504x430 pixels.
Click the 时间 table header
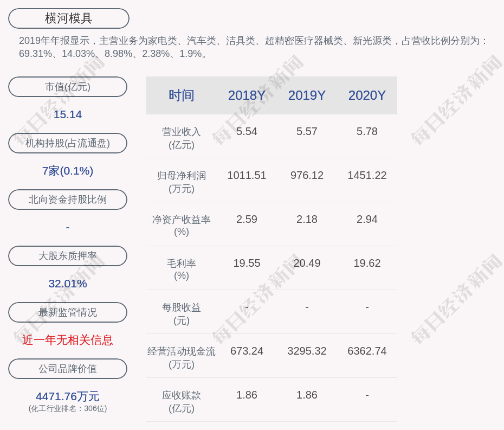pyautogui.click(x=182, y=95)
